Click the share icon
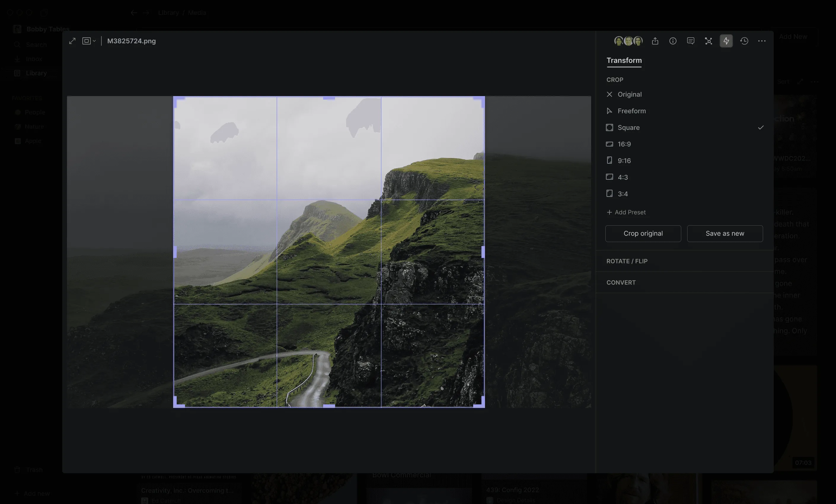836x504 pixels. point(655,41)
